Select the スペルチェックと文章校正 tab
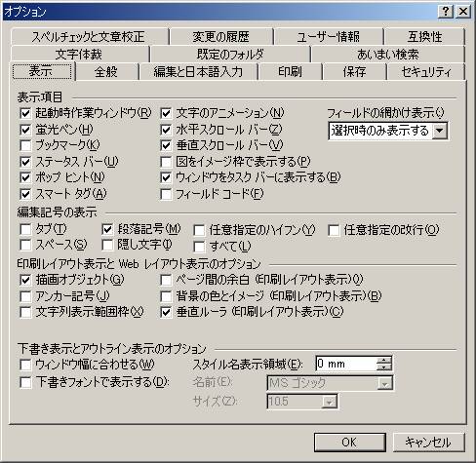The width and height of the screenshot is (476, 463). point(89,36)
